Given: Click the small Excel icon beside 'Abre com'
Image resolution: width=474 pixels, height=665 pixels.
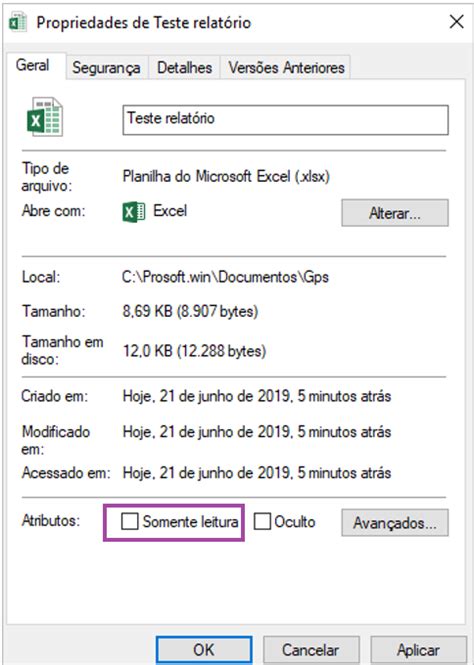Looking at the screenshot, I should coord(134,212).
